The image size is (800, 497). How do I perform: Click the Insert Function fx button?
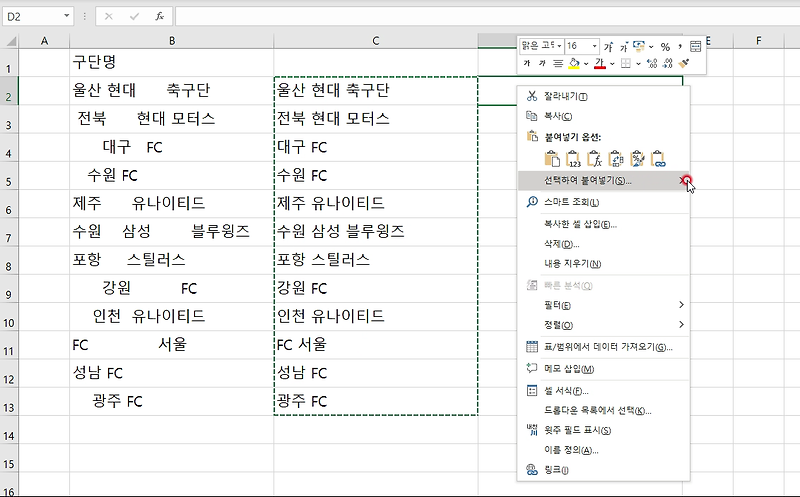coord(160,16)
